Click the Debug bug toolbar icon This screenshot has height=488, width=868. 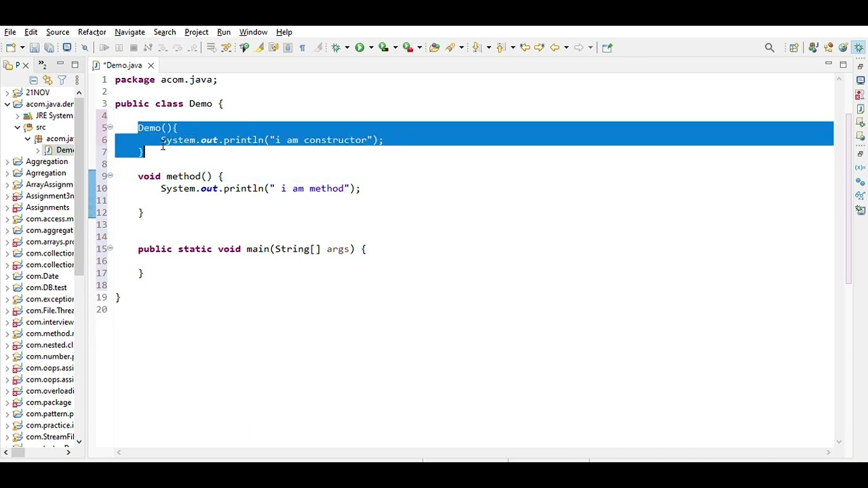(x=336, y=47)
